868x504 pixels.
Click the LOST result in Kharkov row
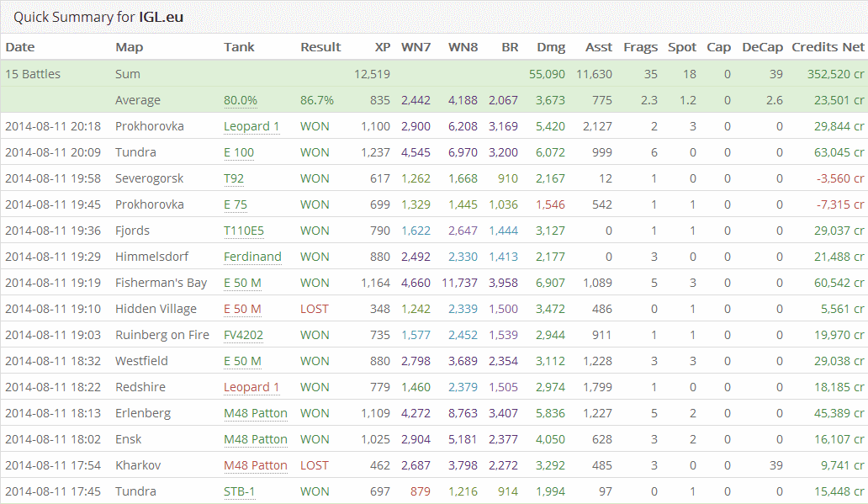point(315,464)
